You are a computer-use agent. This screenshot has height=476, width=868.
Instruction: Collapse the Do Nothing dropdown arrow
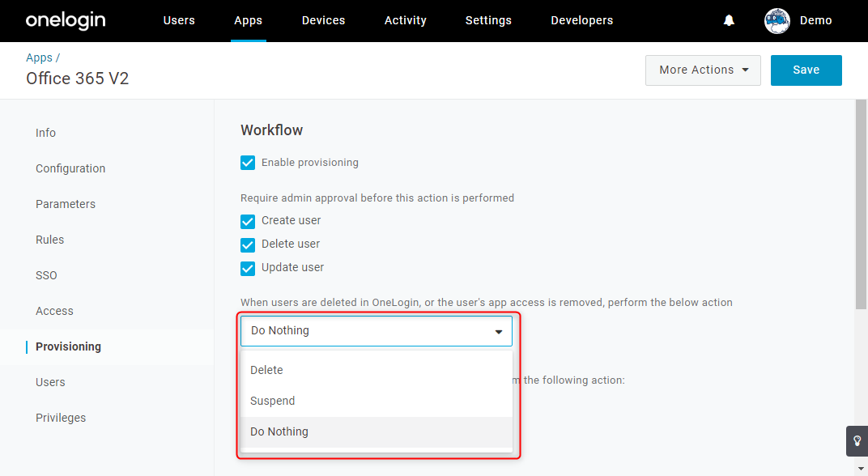coord(498,332)
